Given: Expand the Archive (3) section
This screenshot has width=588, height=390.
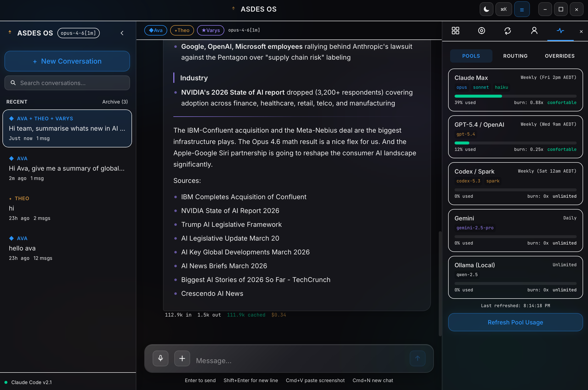Looking at the screenshot, I should 115,102.
